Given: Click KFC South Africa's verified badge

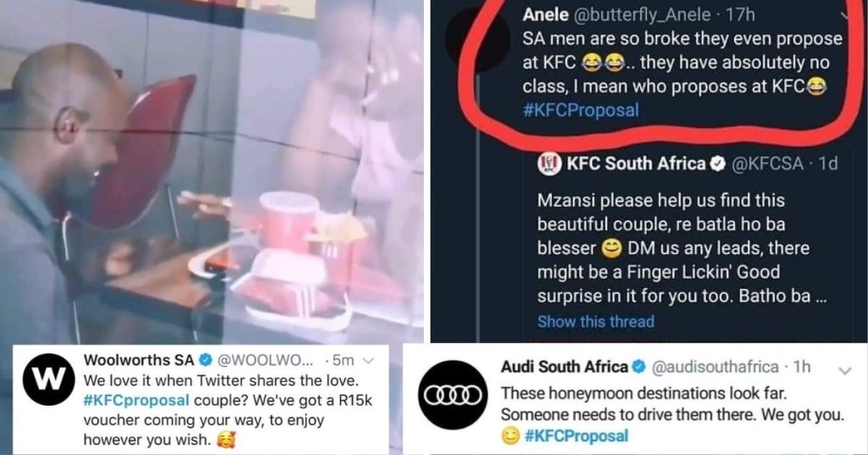Looking at the screenshot, I should pyautogui.click(x=716, y=164).
